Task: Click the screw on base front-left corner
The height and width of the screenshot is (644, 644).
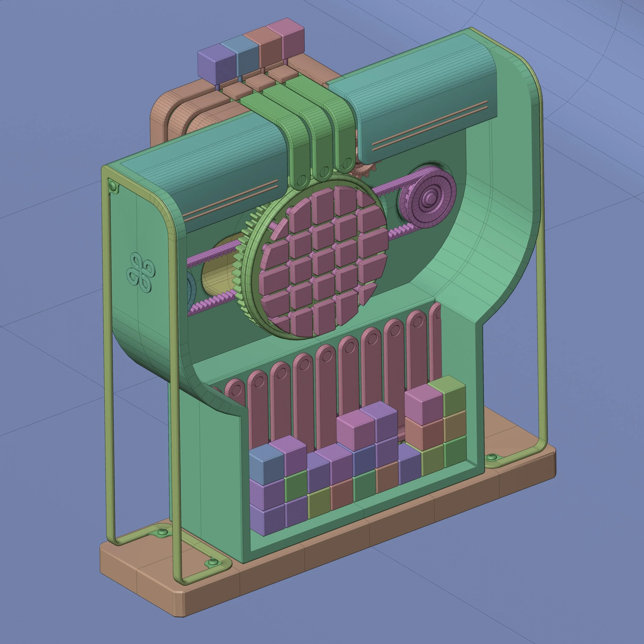Action: (213, 562)
